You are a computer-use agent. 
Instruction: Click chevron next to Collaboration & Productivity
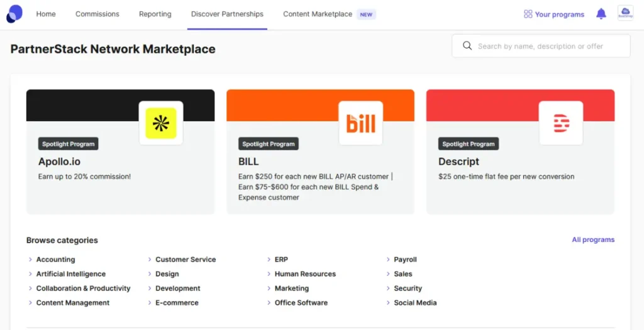(30, 288)
